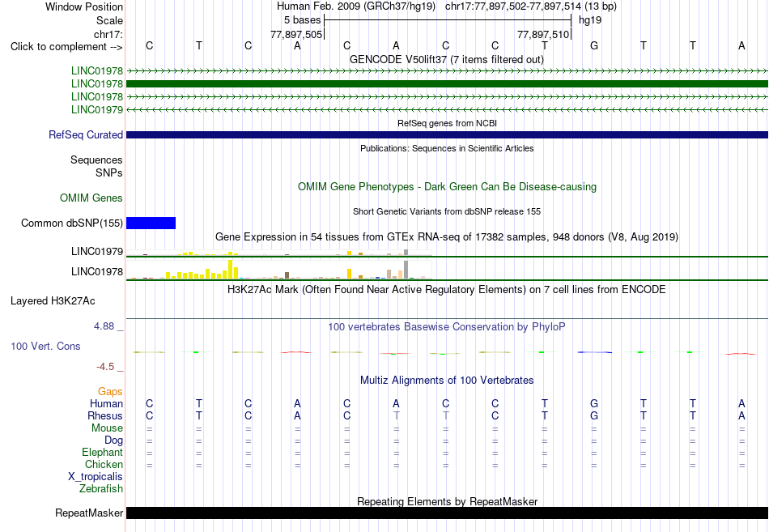
Task: Open 'Short Genetic Variants from dbSNP release 155' title
Action: point(447,211)
